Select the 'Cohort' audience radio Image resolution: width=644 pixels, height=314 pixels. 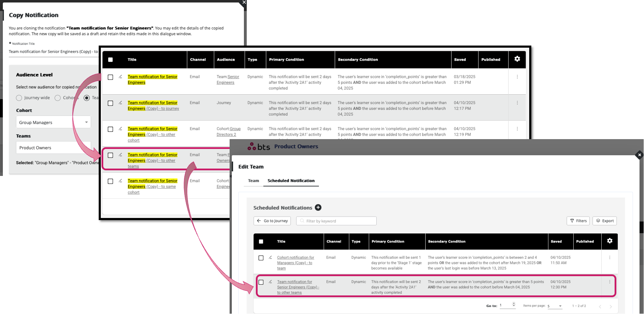pyautogui.click(x=57, y=98)
